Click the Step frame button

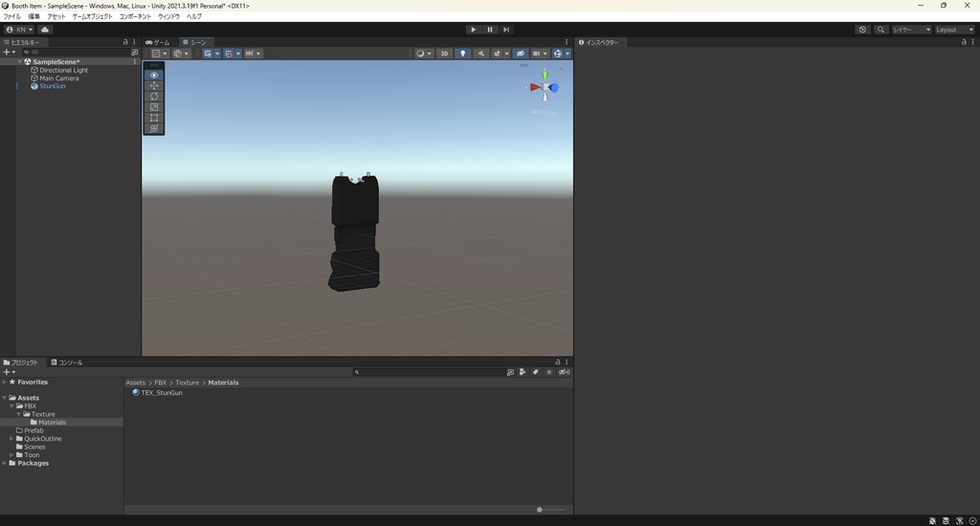point(506,30)
